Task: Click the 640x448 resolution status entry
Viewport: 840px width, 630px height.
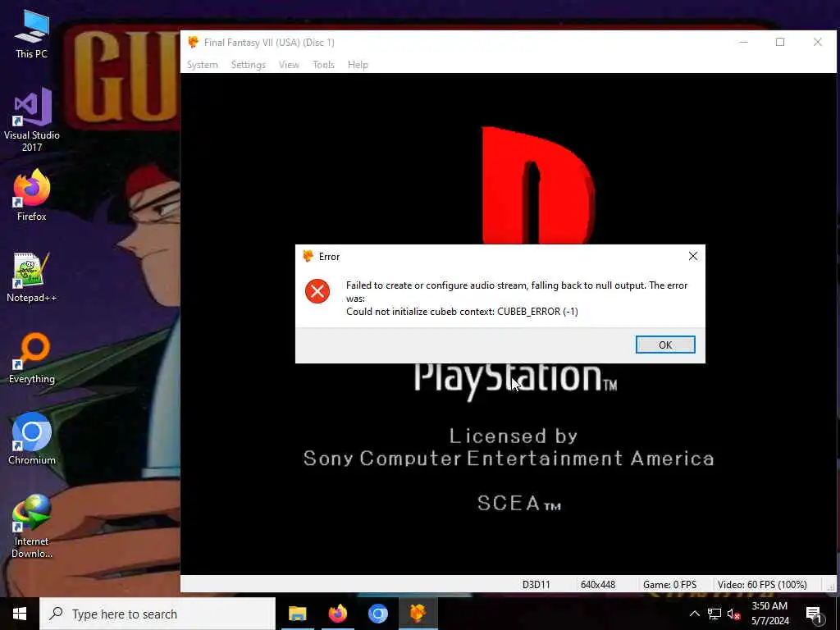Action: (x=598, y=584)
